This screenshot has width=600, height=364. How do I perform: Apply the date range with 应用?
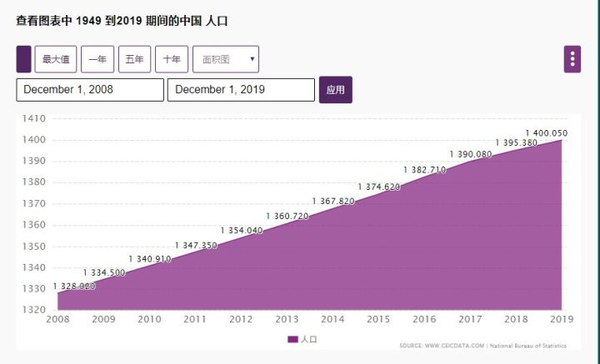pos(336,90)
